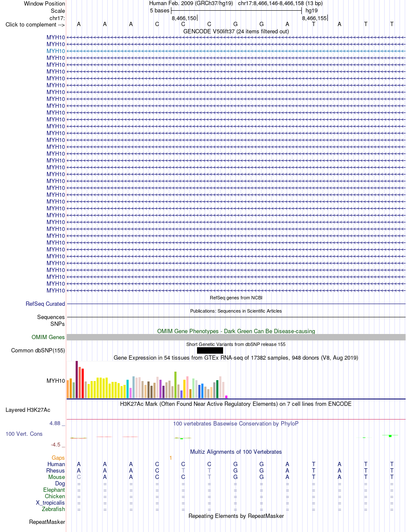
Task: Click the '5 bases' scale bar text
Action: (x=159, y=10)
